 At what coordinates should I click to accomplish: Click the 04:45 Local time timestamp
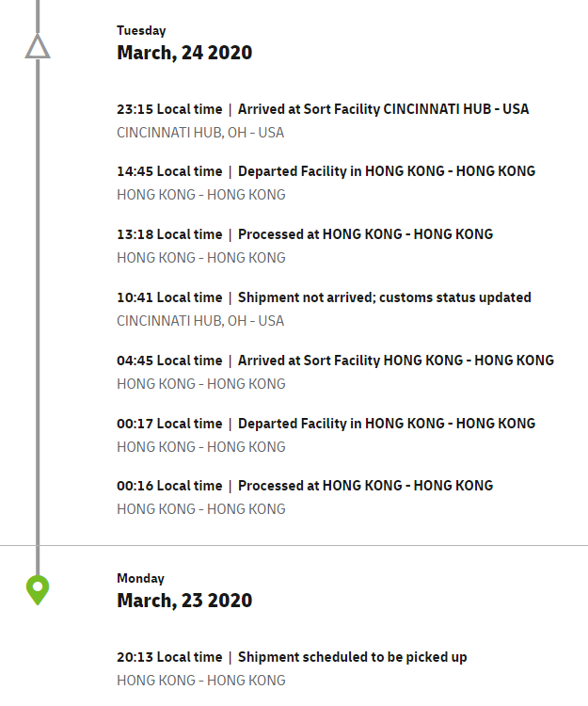(x=169, y=361)
